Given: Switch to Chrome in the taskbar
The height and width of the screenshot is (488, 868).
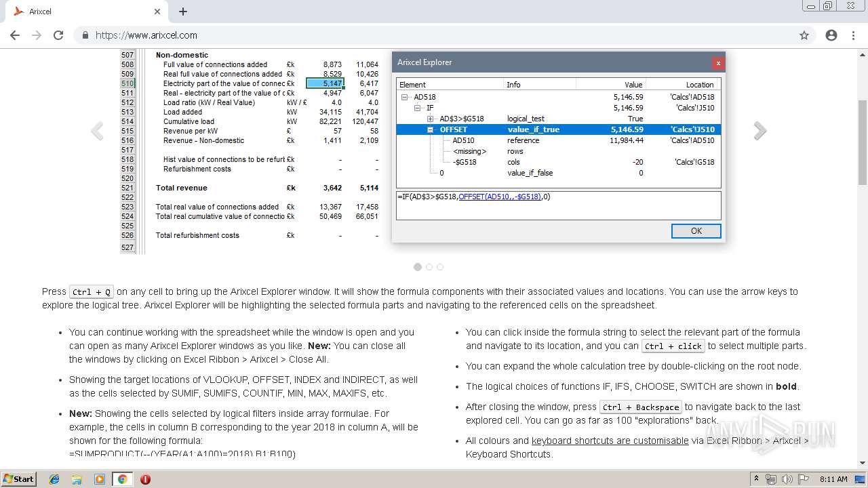Looking at the screenshot, I should (x=122, y=479).
